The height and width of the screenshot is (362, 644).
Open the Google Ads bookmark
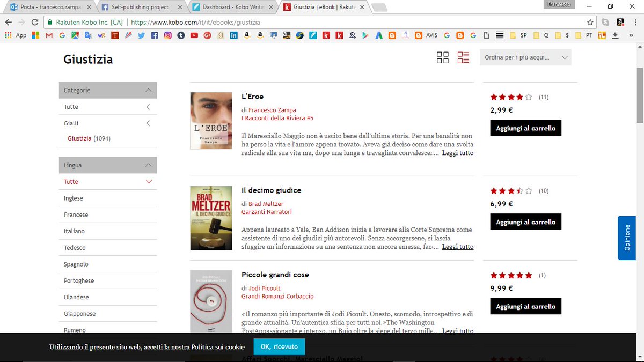379,35
